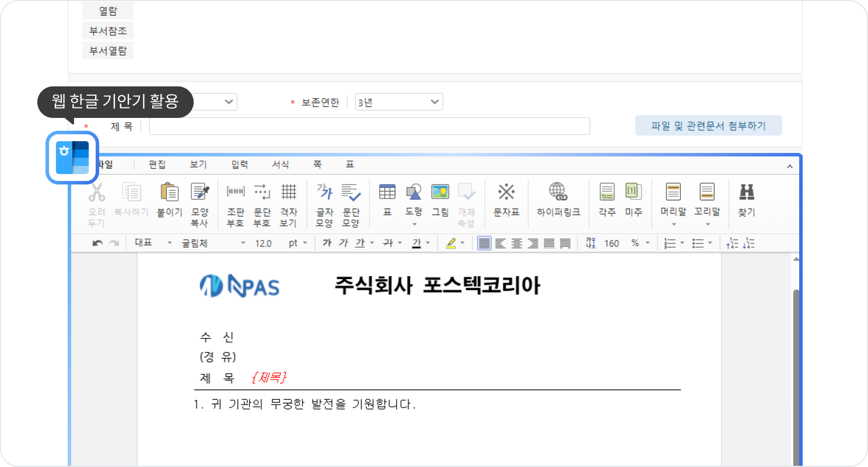The width and height of the screenshot is (868, 467).
Task: Open the numbered list style dropdown arrow
Action: [x=682, y=243]
